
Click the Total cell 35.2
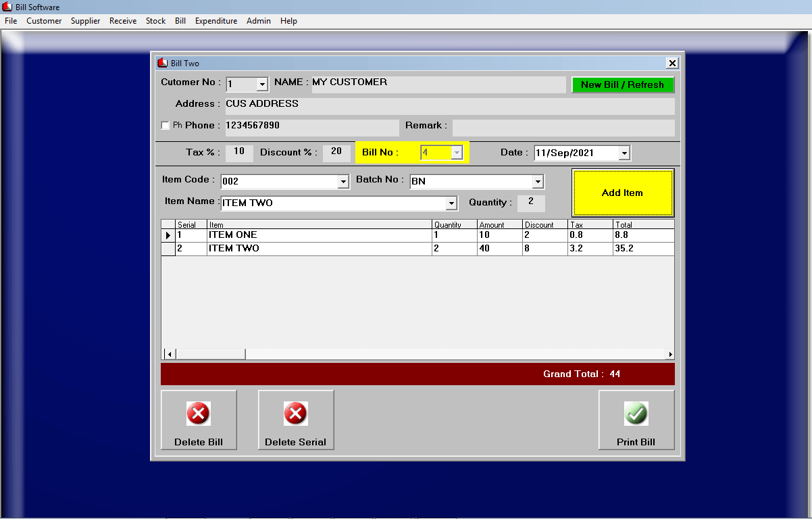644,249
